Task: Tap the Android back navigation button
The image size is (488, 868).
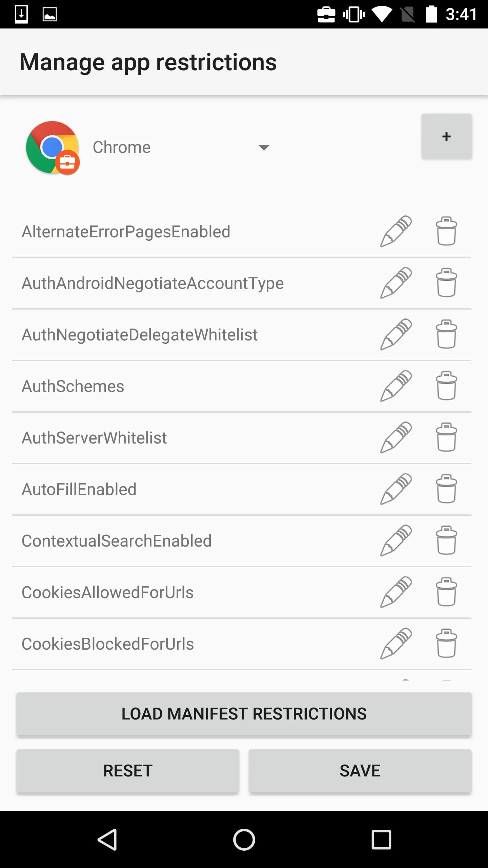Action: (x=107, y=840)
